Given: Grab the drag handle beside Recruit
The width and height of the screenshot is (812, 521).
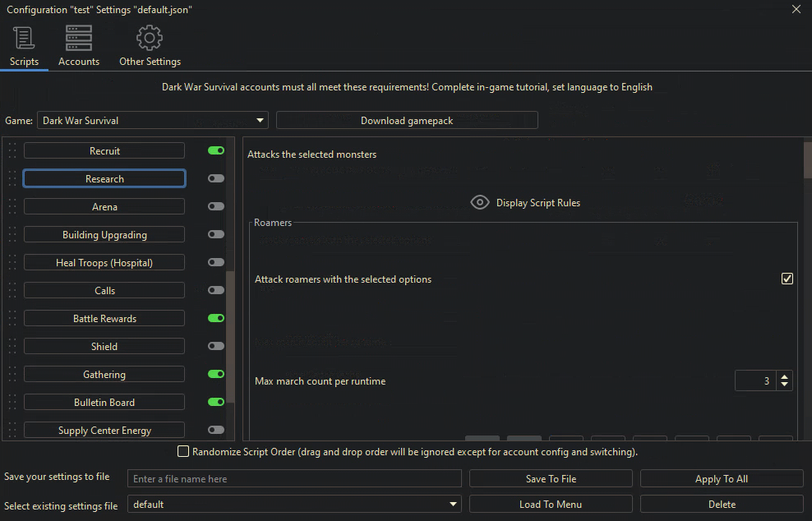Looking at the screenshot, I should click(x=12, y=151).
